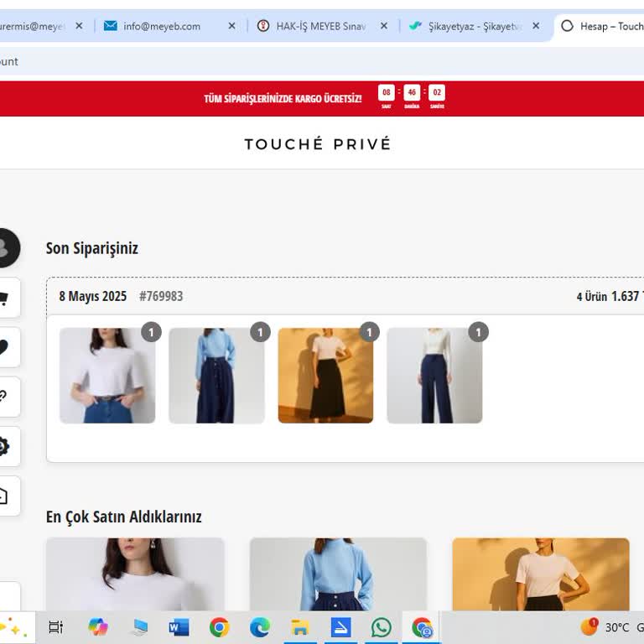Click the user avatar profile icon

click(8, 248)
